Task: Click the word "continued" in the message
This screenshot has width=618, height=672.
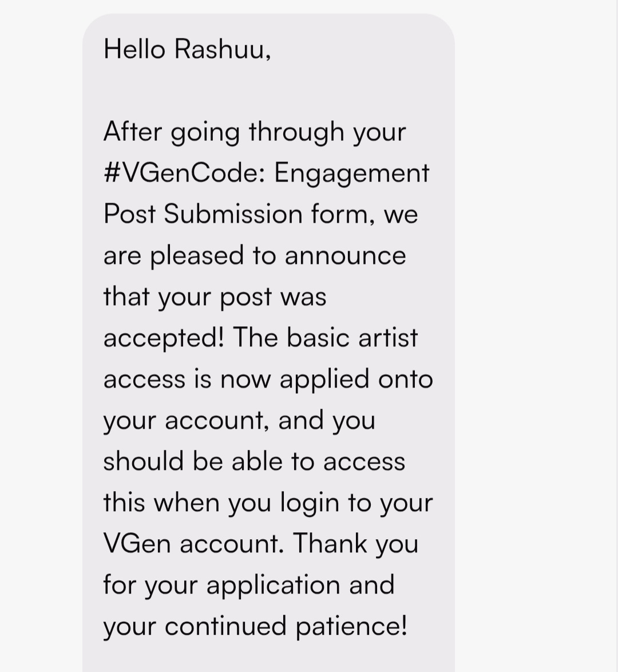Action: point(227,626)
